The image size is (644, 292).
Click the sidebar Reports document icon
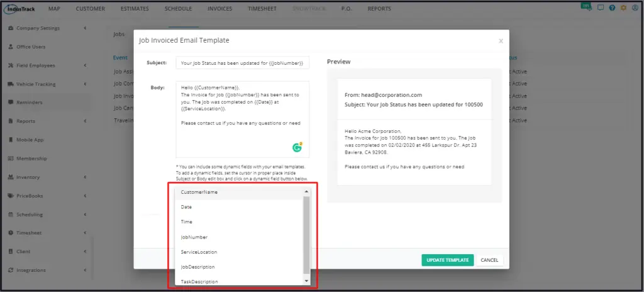tap(11, 121)
